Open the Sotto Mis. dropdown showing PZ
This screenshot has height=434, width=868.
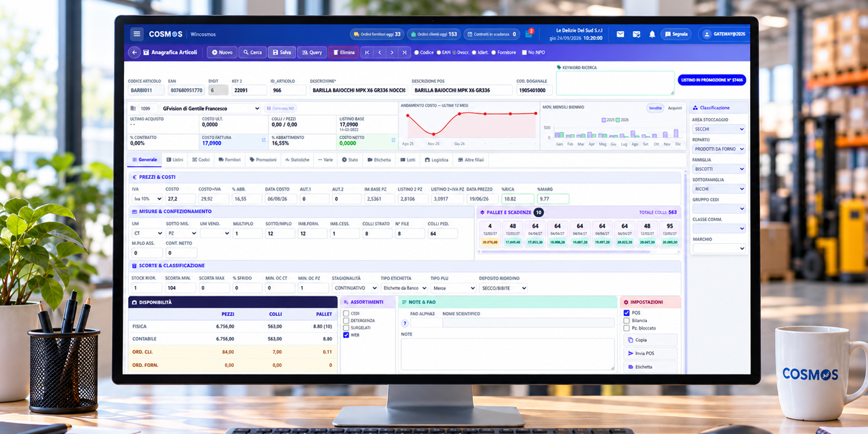[x=181, y=233]
